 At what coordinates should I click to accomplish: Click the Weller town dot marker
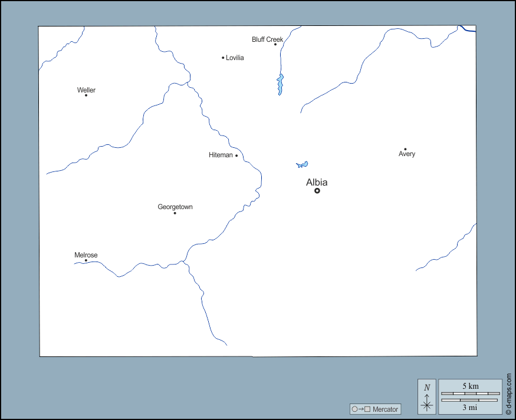click(86, 95)
